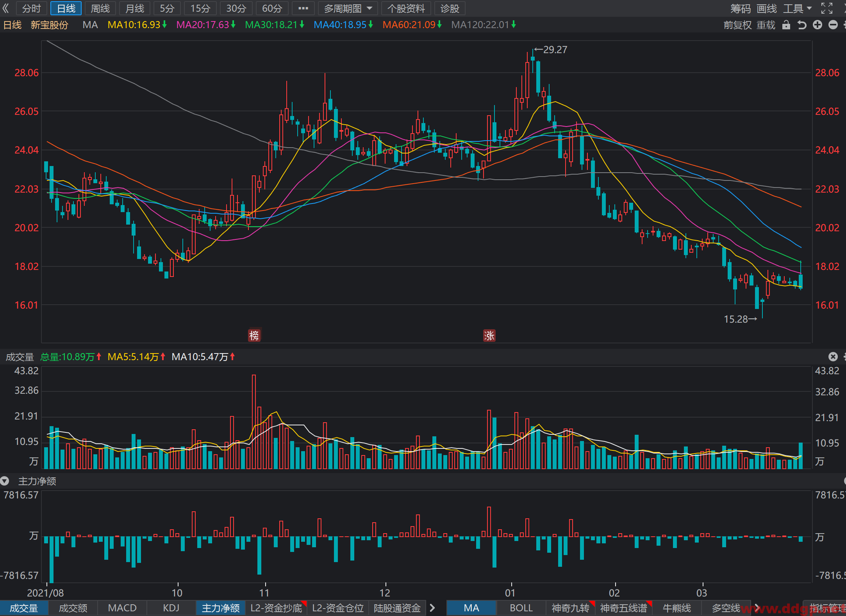Click undo arrow icon
The image size is (846, 616).
pyautogui.click(x=802, y=25)
